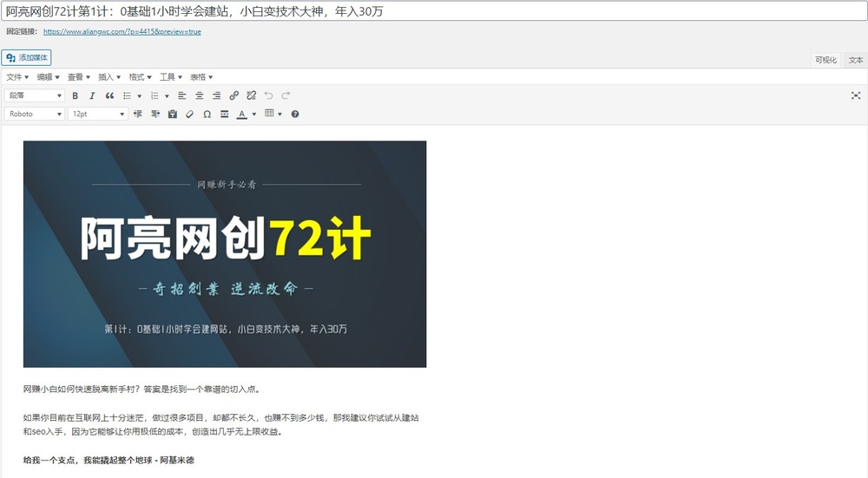Open the 段落 paragraph format dropdown
The height and width of the screenshot is (478, 868).
[x=35, y=95]
